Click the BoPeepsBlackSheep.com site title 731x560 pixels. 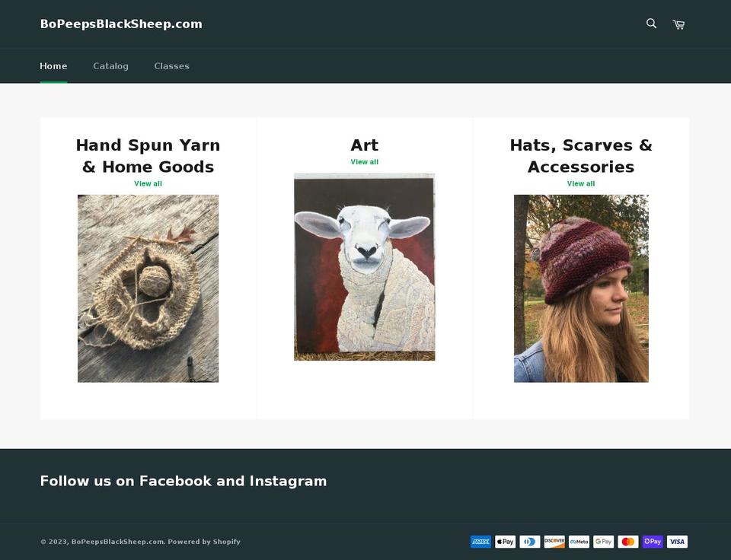pos(121,24)
